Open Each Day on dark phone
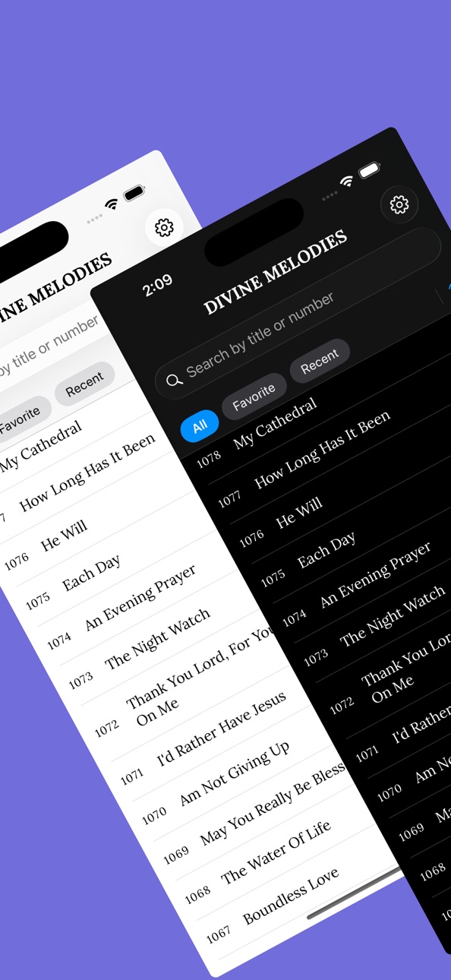451x980 pixels. [x=326, y=550]
